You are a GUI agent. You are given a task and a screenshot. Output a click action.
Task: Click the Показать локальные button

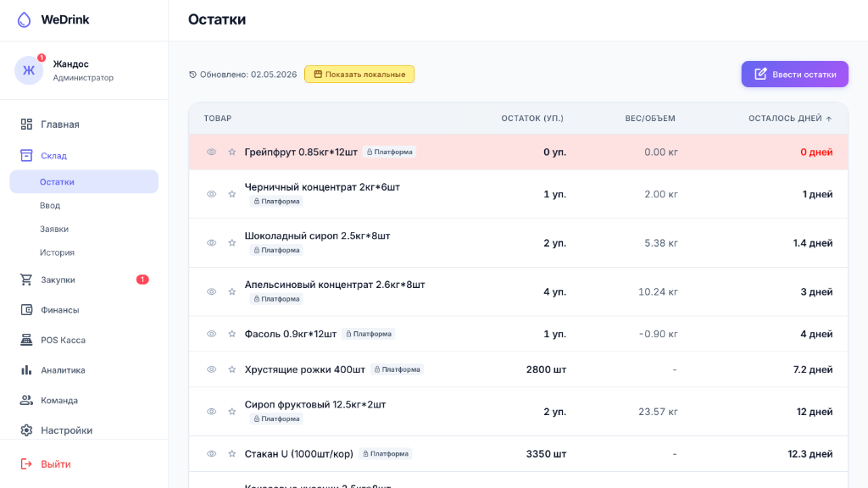pos(359,75)
